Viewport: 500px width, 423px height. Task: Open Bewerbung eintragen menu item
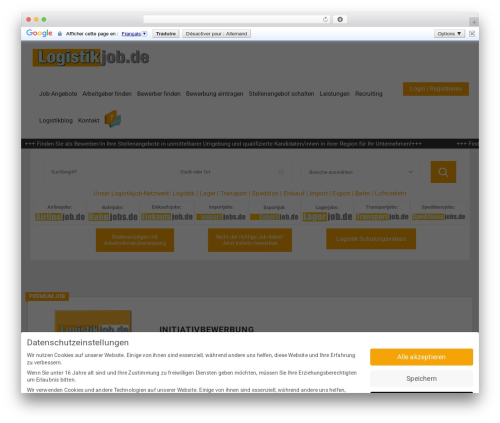pyautogui.click(x=214, y=94)
